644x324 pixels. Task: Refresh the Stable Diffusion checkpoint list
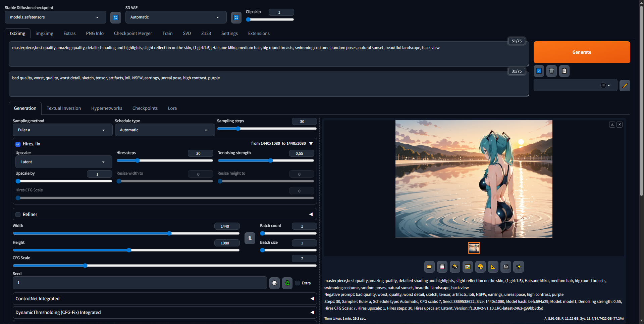(x=116, y=17)
